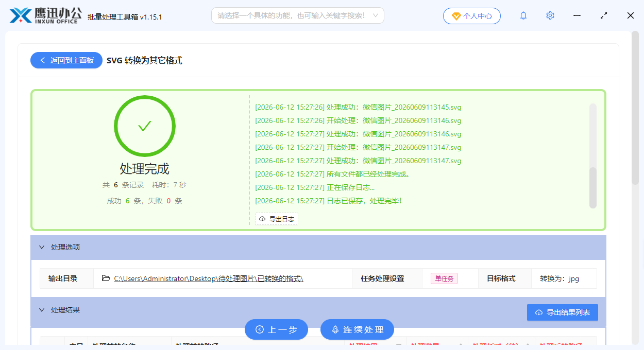The width and height of the screenshot is (644, 350).
Task: Collapse the 处理选项 section
Action: point(42,247)
